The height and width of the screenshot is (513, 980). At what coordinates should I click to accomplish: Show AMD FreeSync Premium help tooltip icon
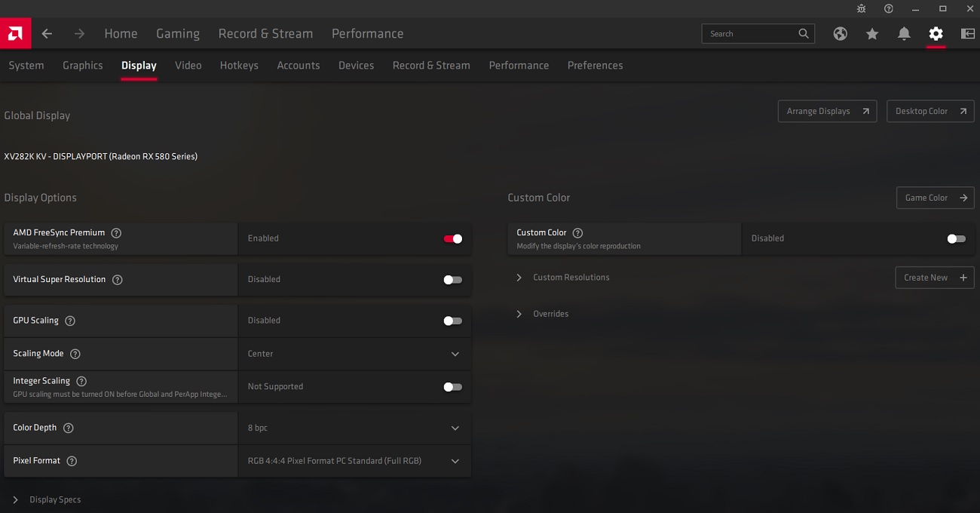tap(116, 233)
